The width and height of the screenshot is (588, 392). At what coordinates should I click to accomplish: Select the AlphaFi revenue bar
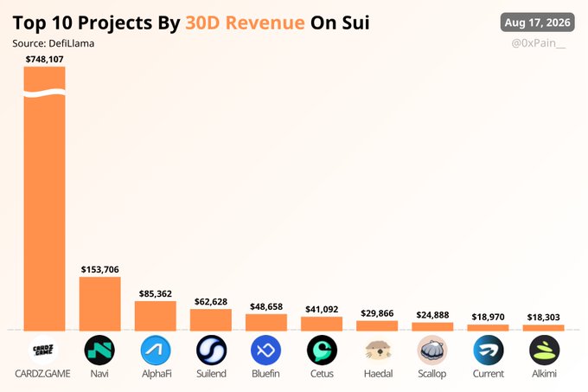pyautogui.click(x=156, y=316)
